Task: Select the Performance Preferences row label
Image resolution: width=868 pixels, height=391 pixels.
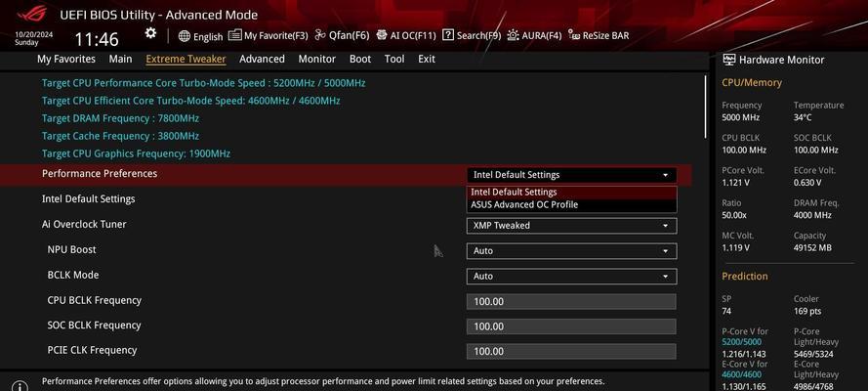Action: [100, 173]
